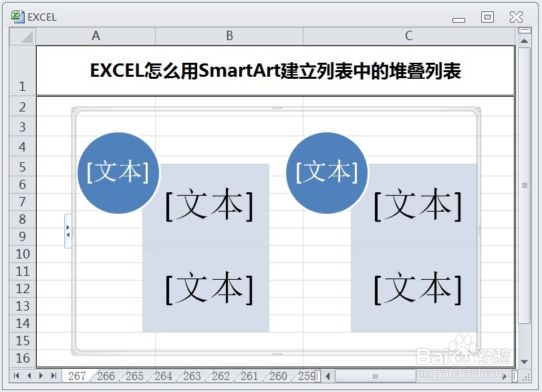Select row 5 header
This screenshot has height=392, width=542.
(x=23, y=167)
